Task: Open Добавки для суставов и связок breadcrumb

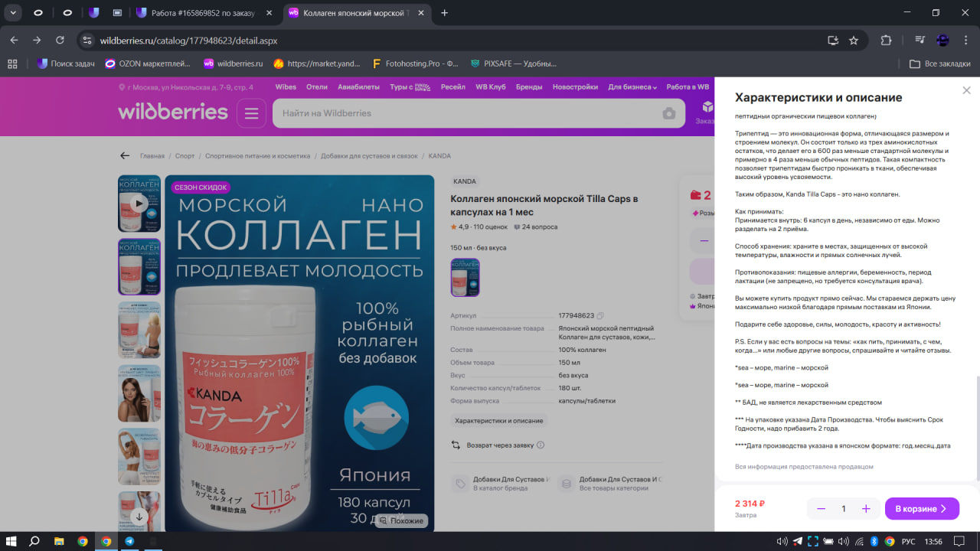Action: pyautogui.click(x=369, y=156)
